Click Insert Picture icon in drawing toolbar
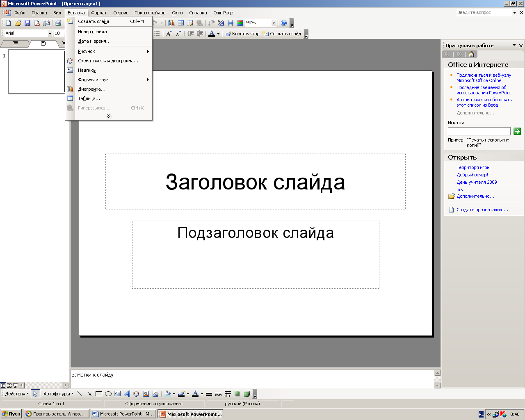Screen dimensions: 525x420 coord(155,394)
